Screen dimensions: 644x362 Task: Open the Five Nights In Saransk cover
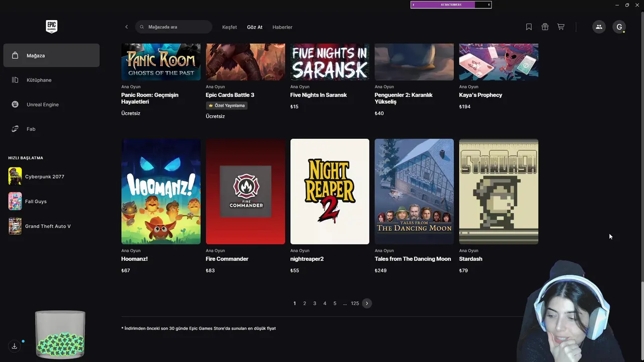(330, 62)
